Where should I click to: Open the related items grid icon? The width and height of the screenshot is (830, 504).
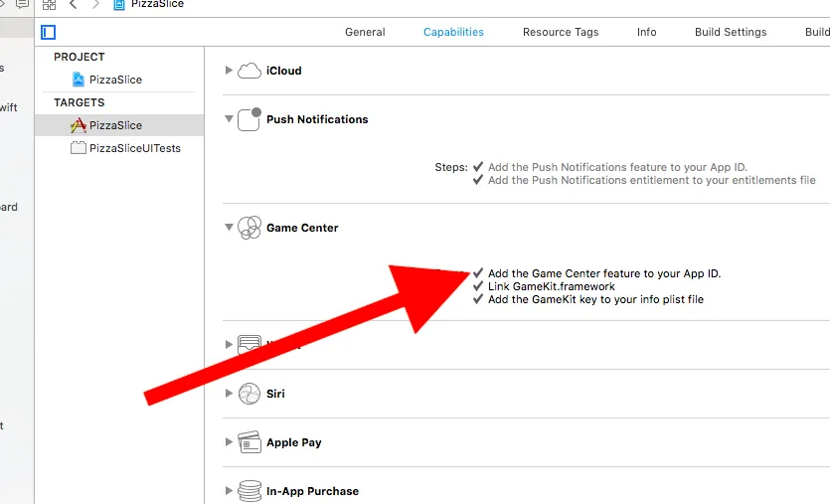(49, 5)
